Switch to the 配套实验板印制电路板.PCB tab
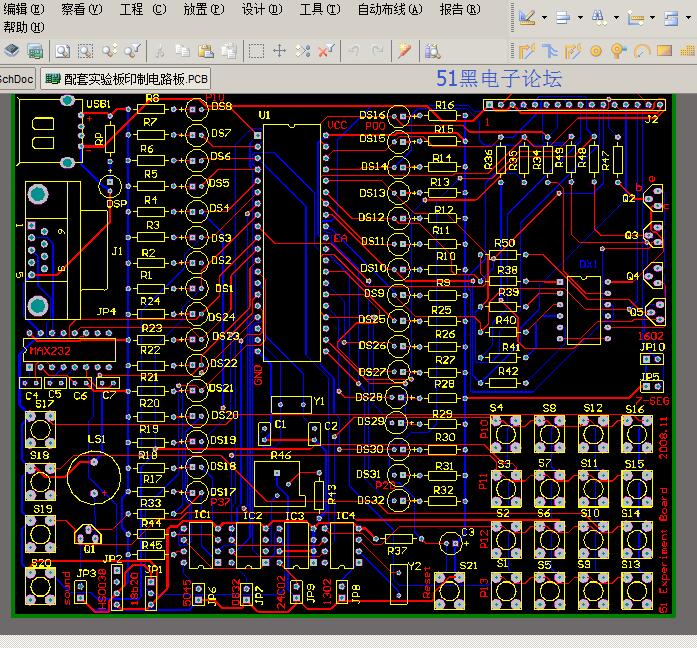 tap(126, 79)
